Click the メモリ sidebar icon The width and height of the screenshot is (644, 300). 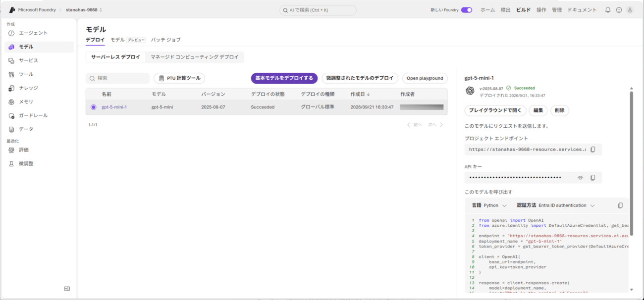coord(11,101)
